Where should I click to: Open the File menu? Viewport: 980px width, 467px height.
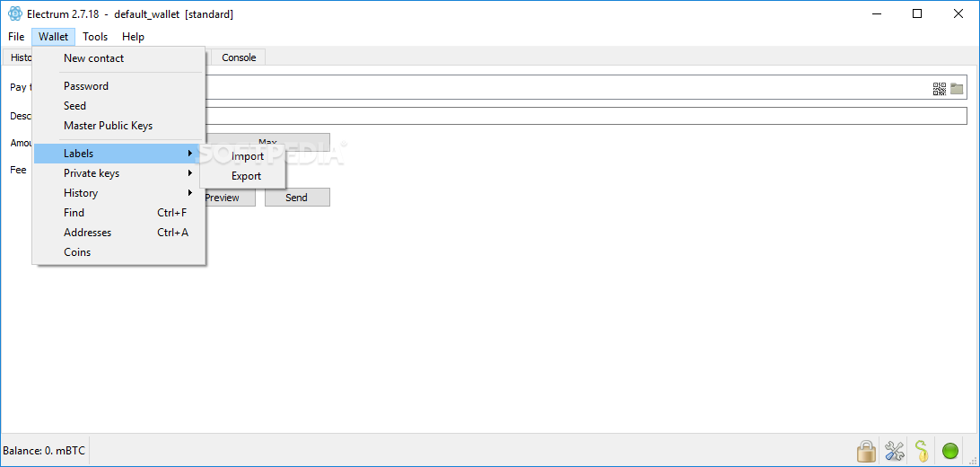[16, 37]
